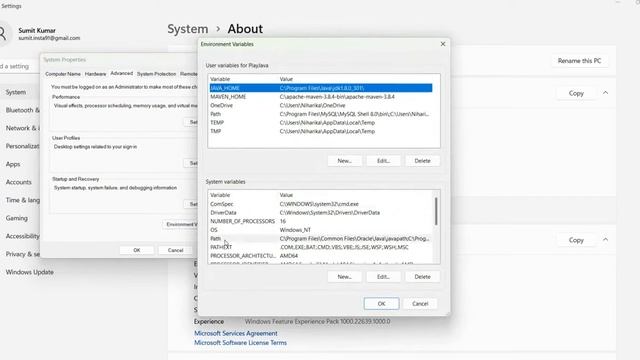Switch to Advanced tab in System Properties
Screen dimensions: 640x360
coord(122,73)
